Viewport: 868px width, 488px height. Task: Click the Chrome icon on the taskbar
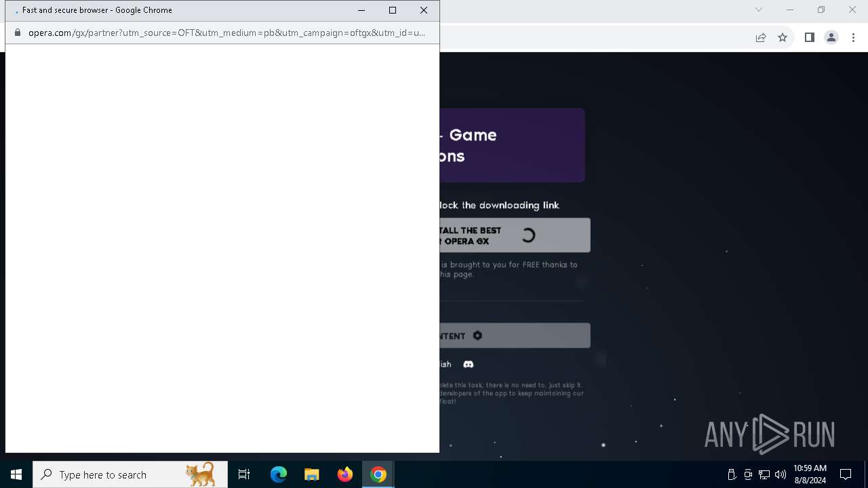pos(378,474)
